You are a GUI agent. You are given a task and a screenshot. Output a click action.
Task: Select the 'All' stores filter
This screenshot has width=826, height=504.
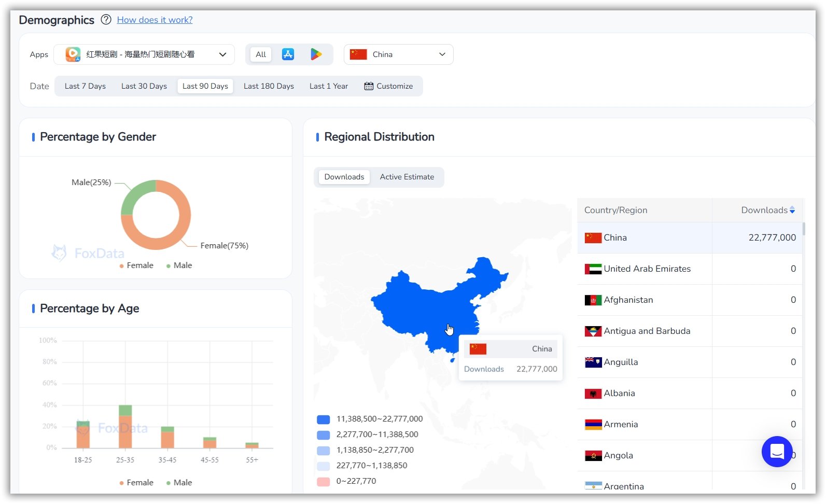261,54
